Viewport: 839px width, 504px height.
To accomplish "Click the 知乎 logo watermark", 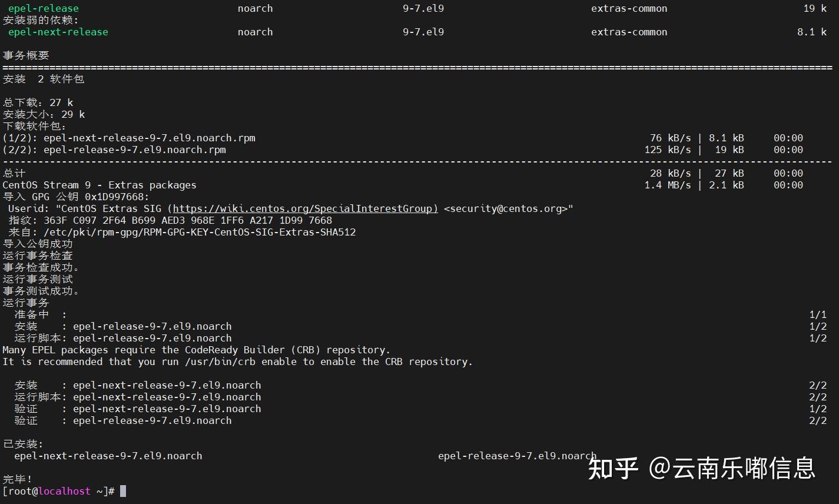I will (612, 468).
